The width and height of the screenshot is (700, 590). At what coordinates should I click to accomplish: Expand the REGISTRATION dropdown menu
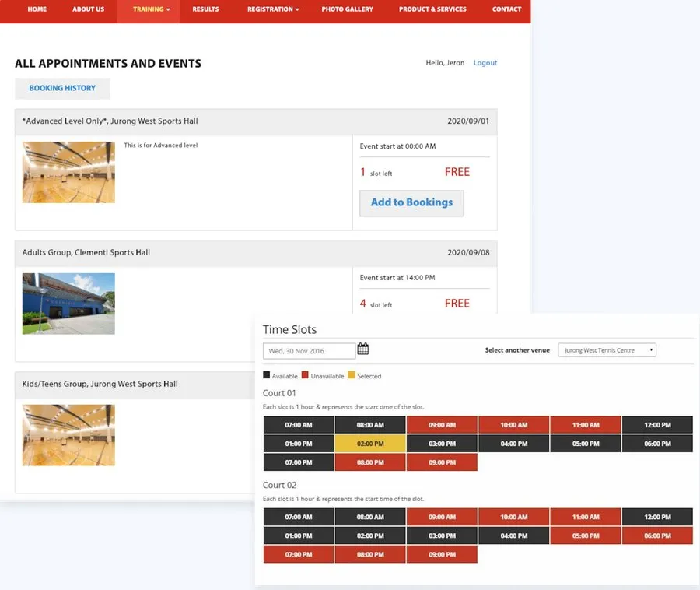tap(273, 9)
